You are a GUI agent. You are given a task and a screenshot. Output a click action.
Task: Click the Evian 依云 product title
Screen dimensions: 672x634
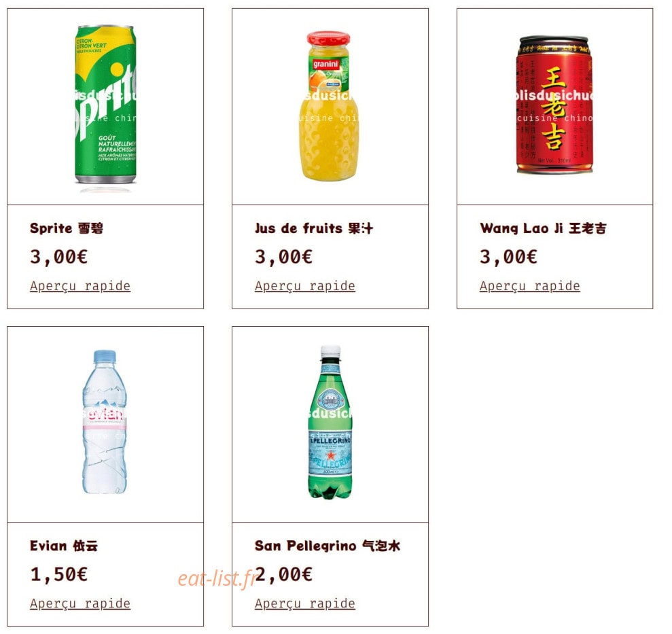[x=64, y=546]
